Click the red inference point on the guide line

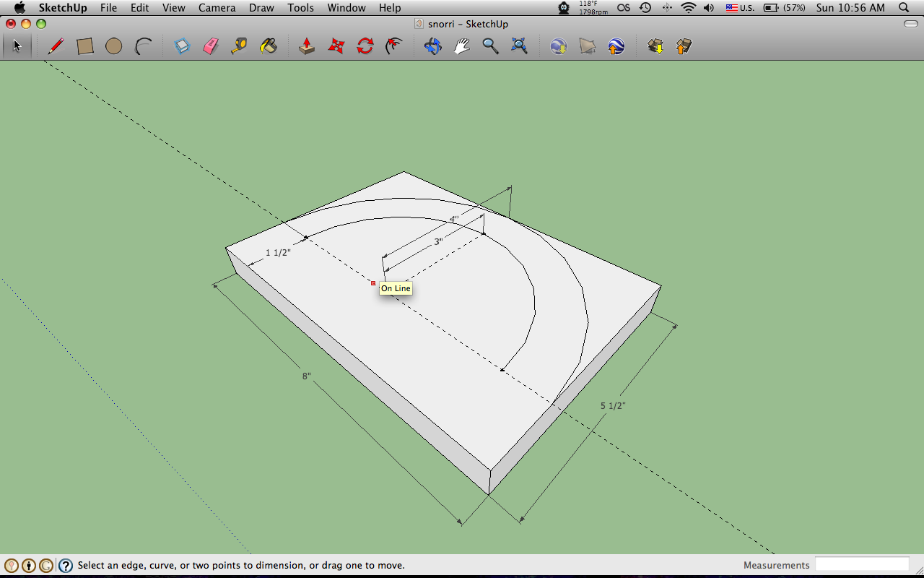click(373, 283)
